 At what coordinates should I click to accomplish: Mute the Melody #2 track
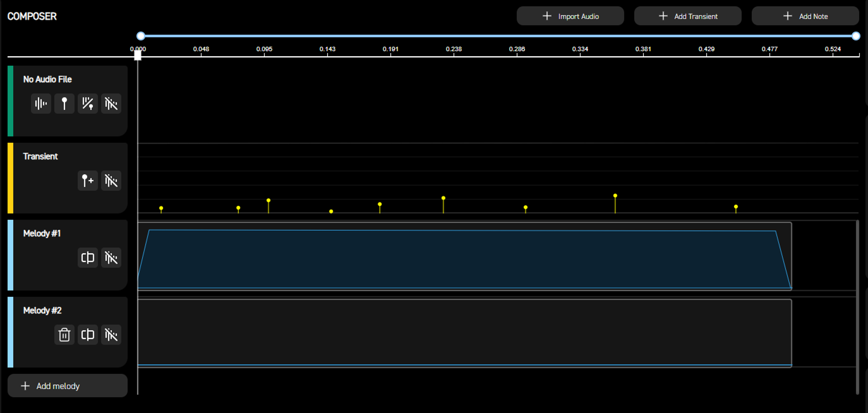[111, 335]
